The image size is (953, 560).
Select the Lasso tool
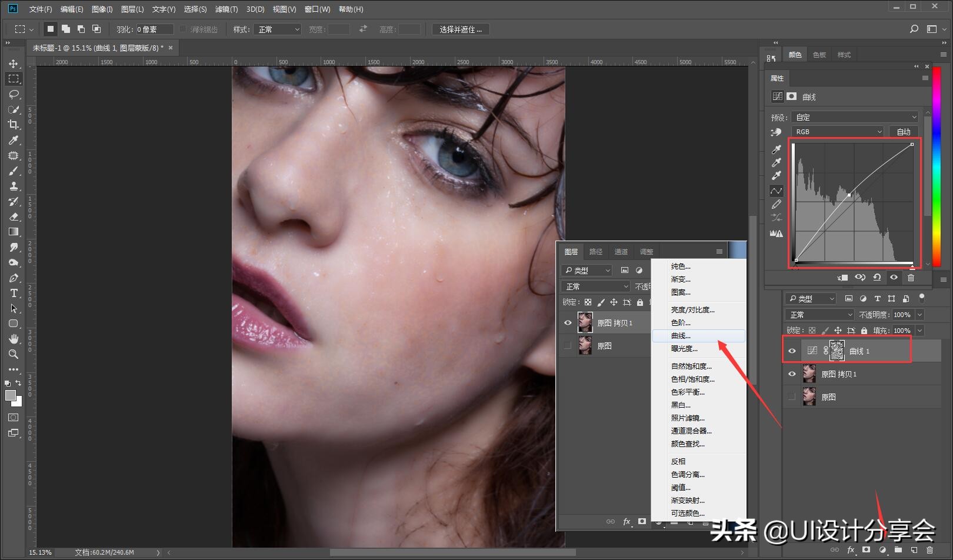(14, 94)
